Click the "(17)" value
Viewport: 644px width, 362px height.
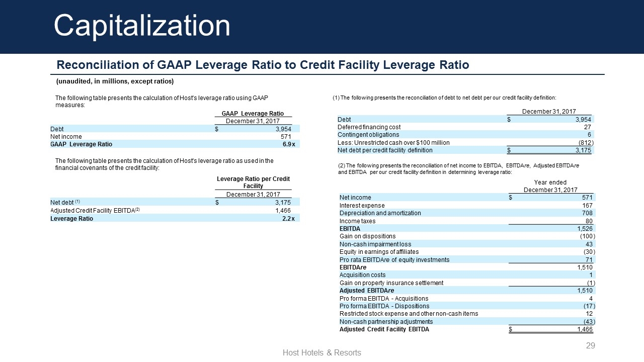click(589, 306)
